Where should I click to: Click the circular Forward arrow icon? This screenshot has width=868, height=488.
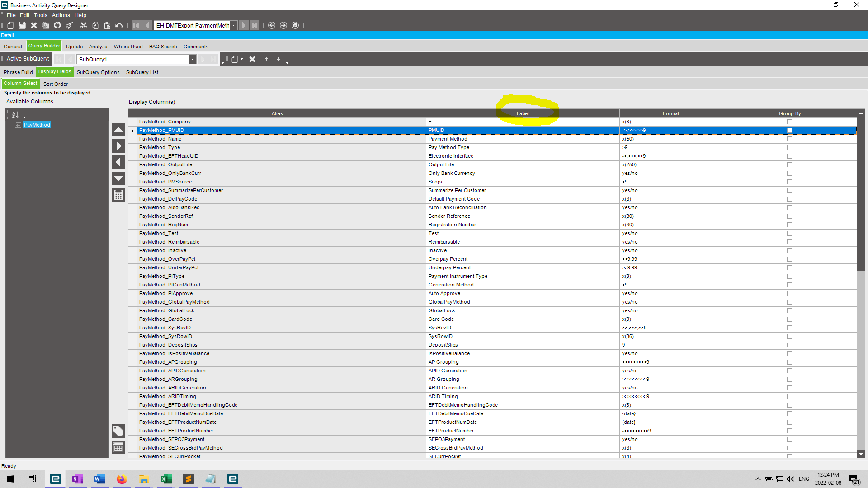[x=283, y=25]
